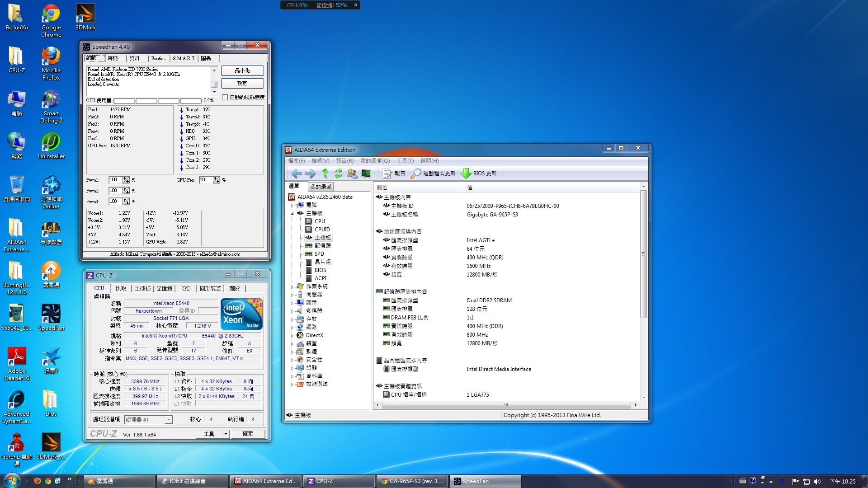Click SpeedFan 設定 button
Image resolution: width=868 pixels, height=488 pixels.
[x=242, y=83]
